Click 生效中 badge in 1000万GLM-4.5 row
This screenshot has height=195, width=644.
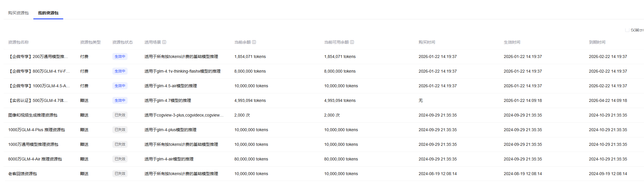pyautogui.click(x=120, y=86)
